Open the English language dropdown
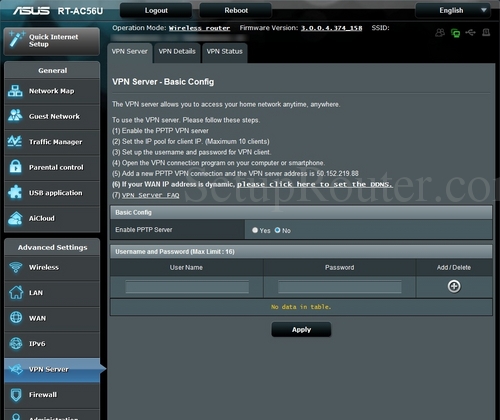 coord(453,10)
